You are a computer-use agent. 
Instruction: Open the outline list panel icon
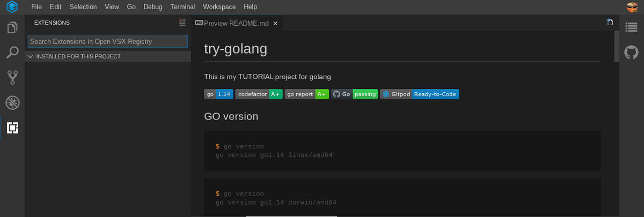[631, 27]
